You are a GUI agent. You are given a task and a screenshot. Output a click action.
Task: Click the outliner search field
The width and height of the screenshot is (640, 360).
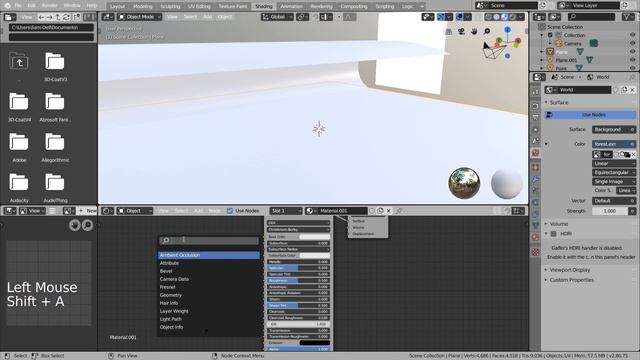(x=591, y=17)
